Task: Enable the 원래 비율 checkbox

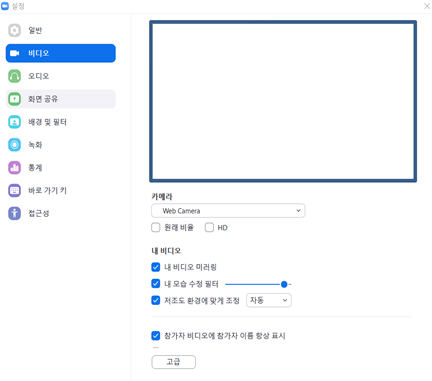Action: (x=156, y=228)
